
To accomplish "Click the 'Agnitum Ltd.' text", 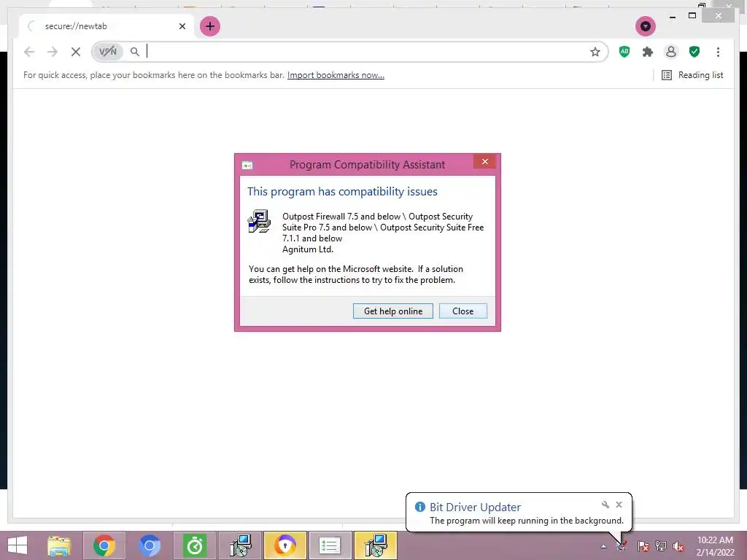I will 308,249.
